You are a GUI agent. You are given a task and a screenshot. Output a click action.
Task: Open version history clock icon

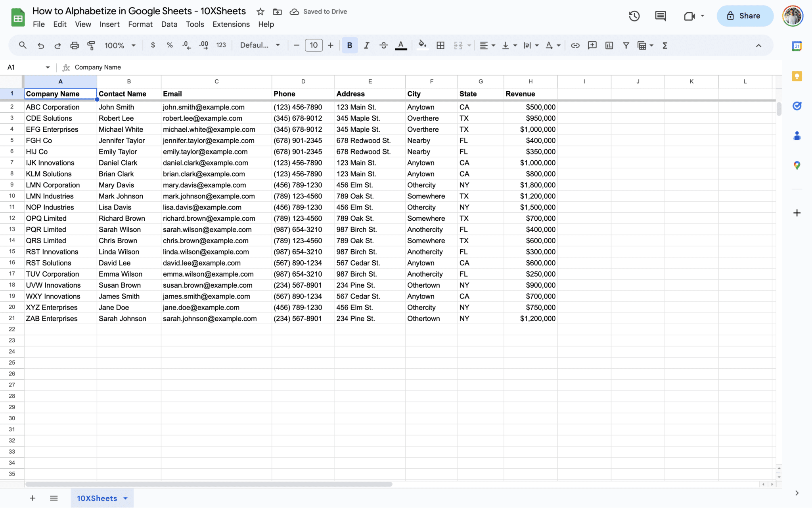coord(634,16)
